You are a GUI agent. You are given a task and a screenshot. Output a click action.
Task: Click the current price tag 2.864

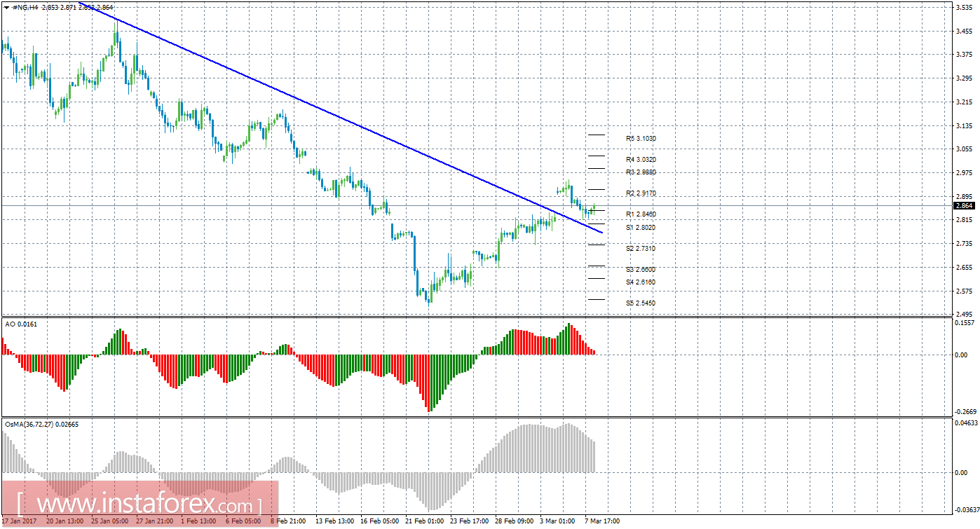pyautogui.click(x=964, y=206)
